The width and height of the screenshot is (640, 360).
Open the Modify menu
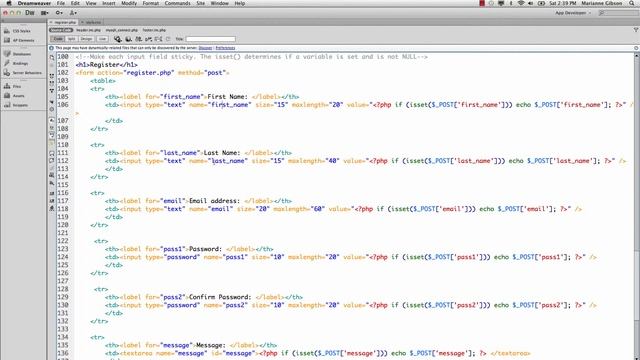[x=129, y=3]
